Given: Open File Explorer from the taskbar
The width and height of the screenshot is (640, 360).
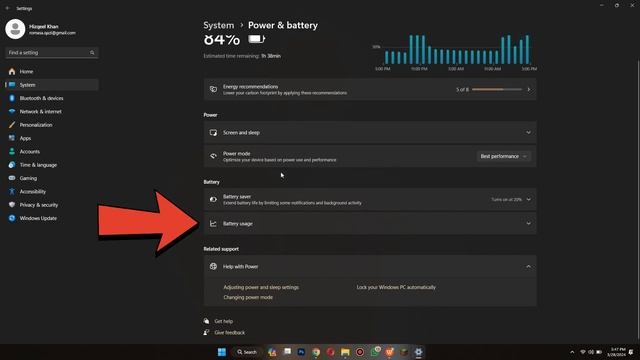Looking at the screenshot, I should click(x=345, y=352).
